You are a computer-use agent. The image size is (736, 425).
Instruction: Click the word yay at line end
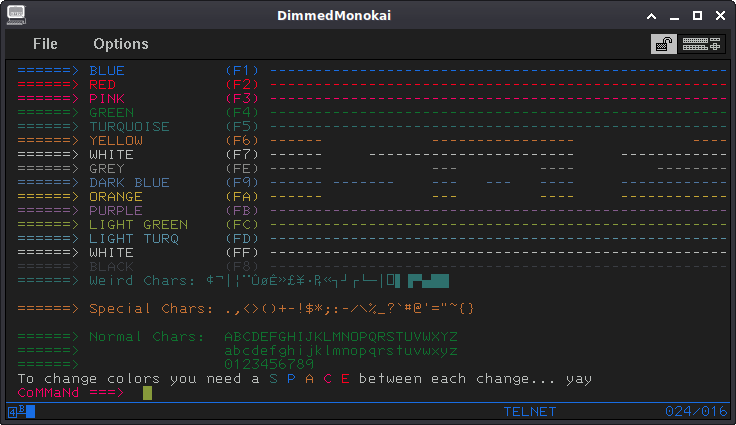click(578, 379)
